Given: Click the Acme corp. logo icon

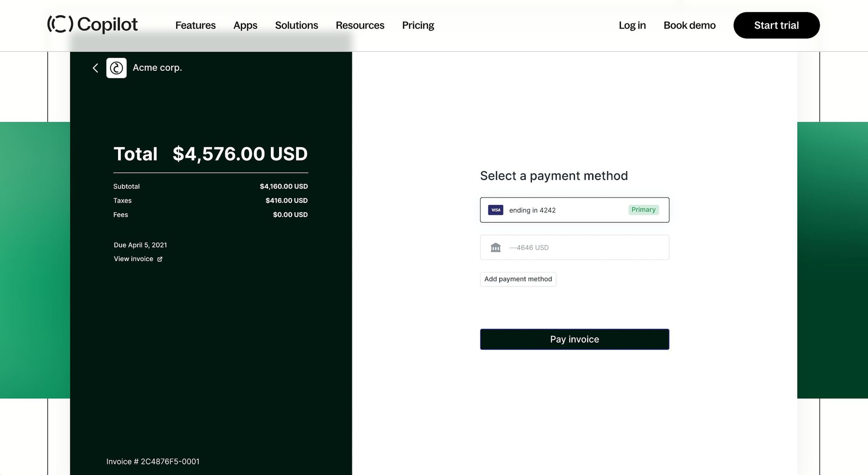Looking at the screenshot, I should 116,68.
